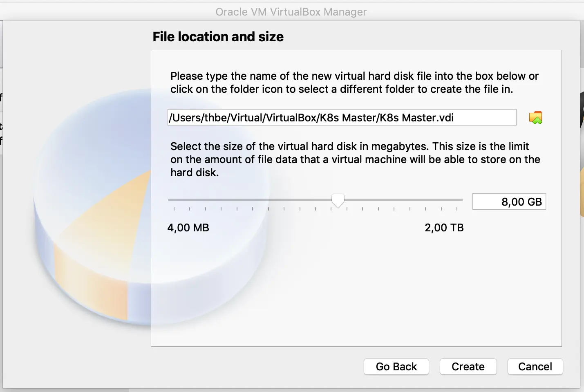Click the 2,00 TB maximum label
The height and width of the screenshot is (392, 584).
(x=444, y=228)
